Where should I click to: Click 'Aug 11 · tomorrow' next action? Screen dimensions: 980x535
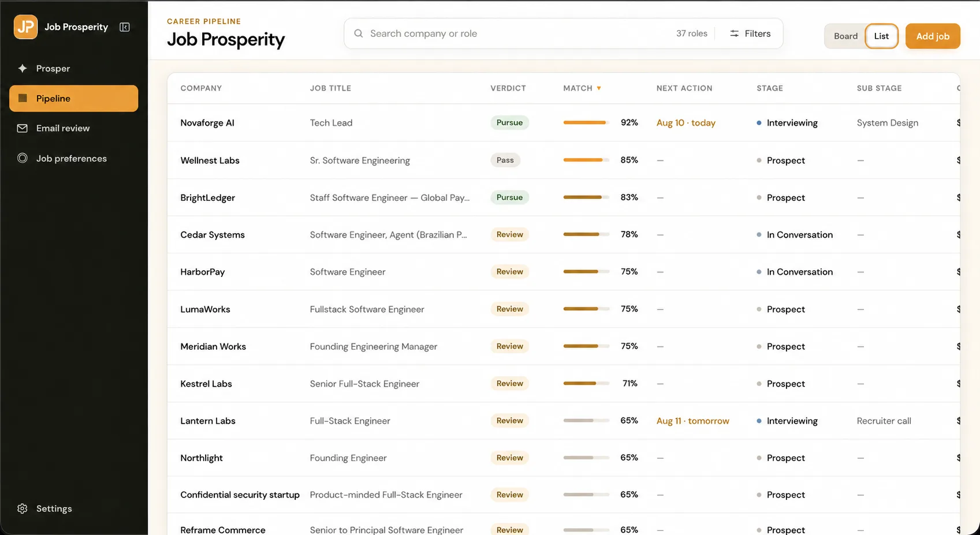click(693, 421)
